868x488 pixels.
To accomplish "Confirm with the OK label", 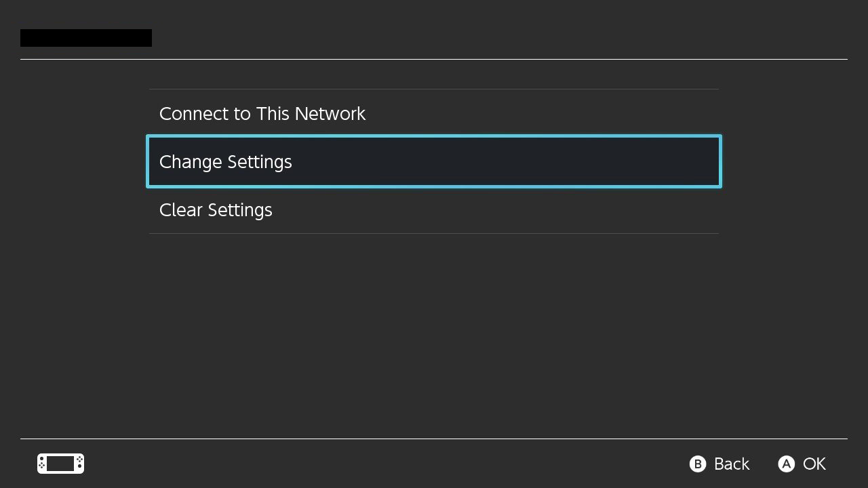I will [814, 464].
